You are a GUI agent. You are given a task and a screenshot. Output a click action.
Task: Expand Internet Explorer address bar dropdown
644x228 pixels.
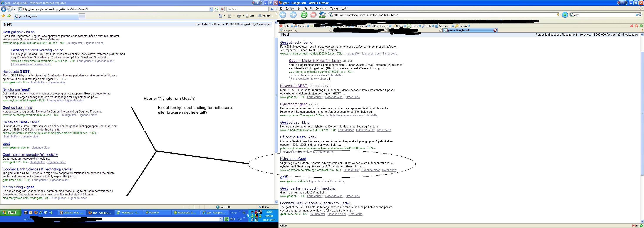tap(211, 9)
